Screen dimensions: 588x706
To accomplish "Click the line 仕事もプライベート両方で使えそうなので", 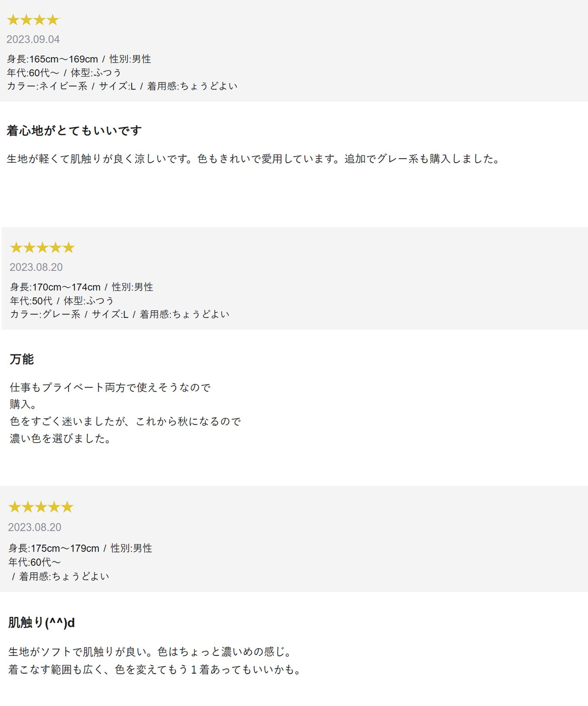I will coord(110,387).
